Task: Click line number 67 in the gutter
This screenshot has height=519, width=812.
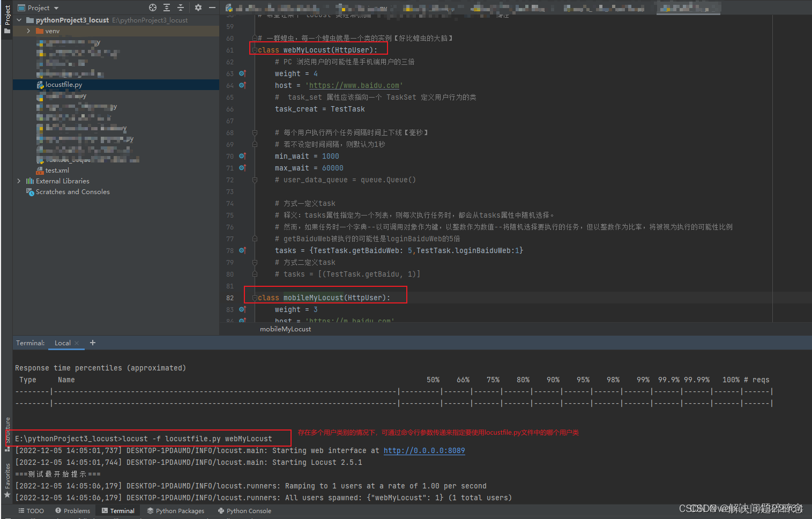Action: [230, 121]
